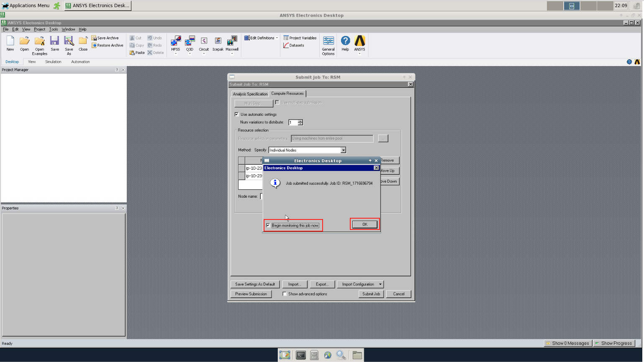Click the Preview Submission button
This screenshot has height=362, width=644.
click(x=251, y=294)
